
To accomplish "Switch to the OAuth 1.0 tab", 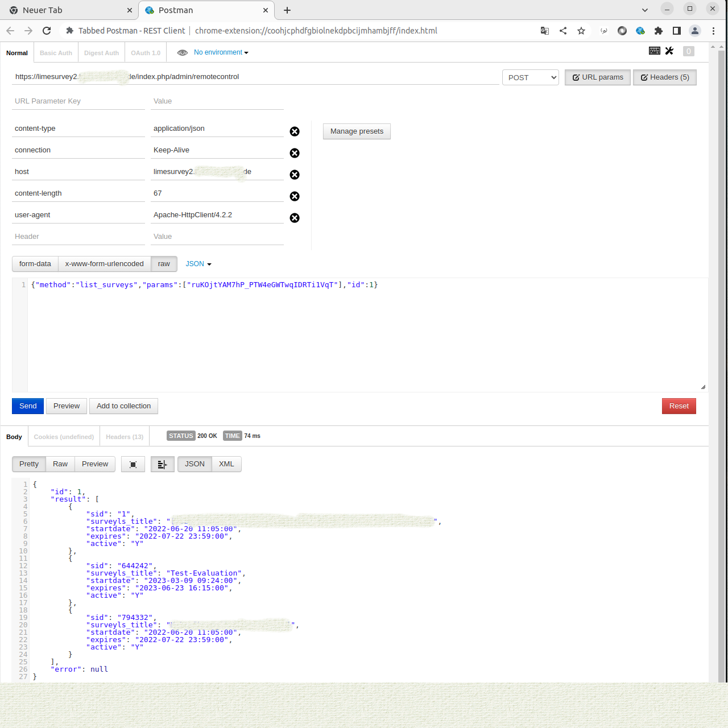I will coord(146,53).
